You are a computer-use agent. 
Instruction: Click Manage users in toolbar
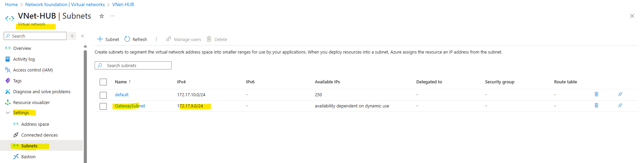(x=183, y=39)
